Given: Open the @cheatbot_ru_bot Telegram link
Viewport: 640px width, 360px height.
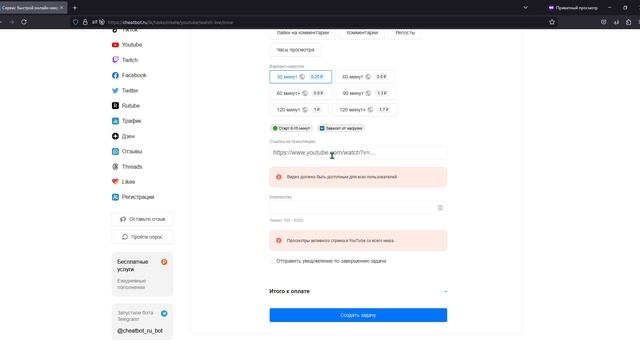Looking at the screenshot, I should 140,331.
